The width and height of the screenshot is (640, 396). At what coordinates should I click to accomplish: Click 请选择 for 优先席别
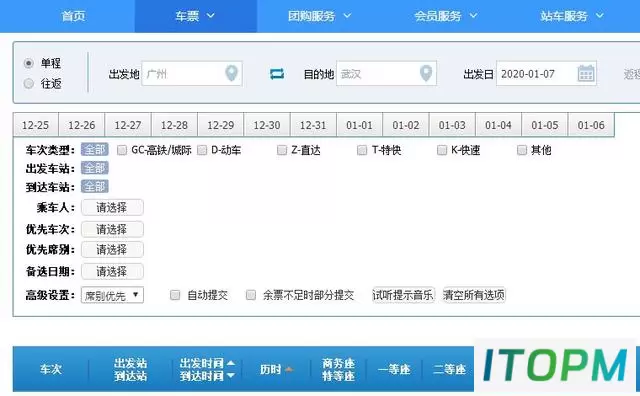112,249
